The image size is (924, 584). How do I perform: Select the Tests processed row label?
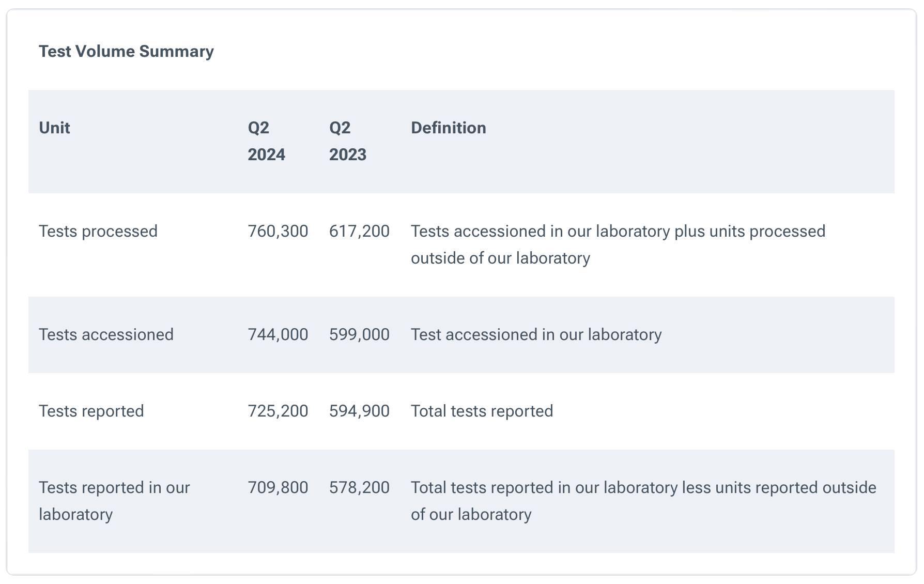98,231
